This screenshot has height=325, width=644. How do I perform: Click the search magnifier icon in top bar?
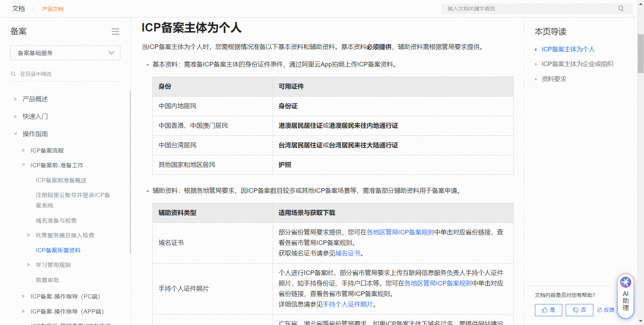621,8
